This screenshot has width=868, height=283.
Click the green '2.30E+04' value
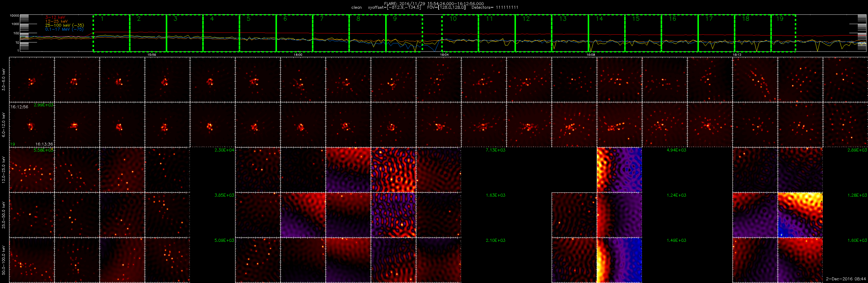225,150
